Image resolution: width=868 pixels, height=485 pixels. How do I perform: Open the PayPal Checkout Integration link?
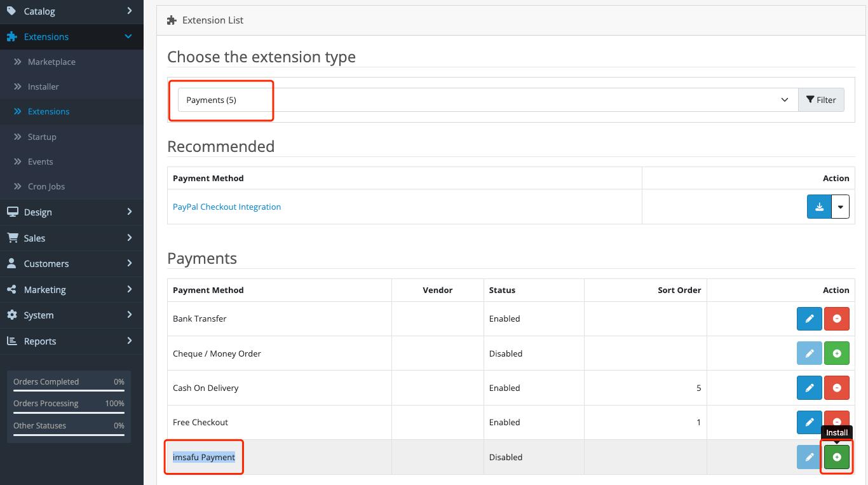click(227, 206)
